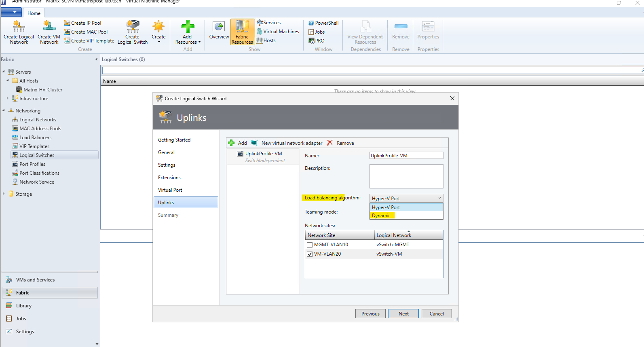Select Logical Networks in the tree

[x=38, y=120]
